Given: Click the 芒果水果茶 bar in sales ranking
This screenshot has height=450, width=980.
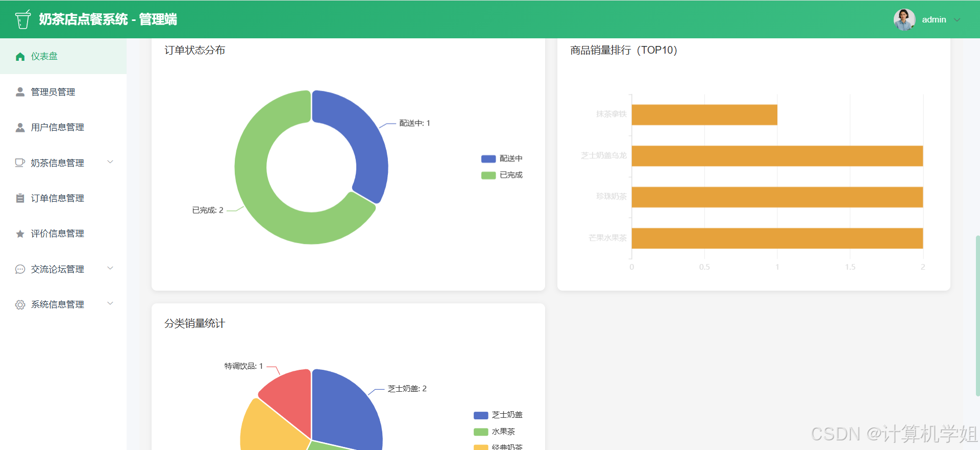Looking at the screenshot, I should 777,239.
